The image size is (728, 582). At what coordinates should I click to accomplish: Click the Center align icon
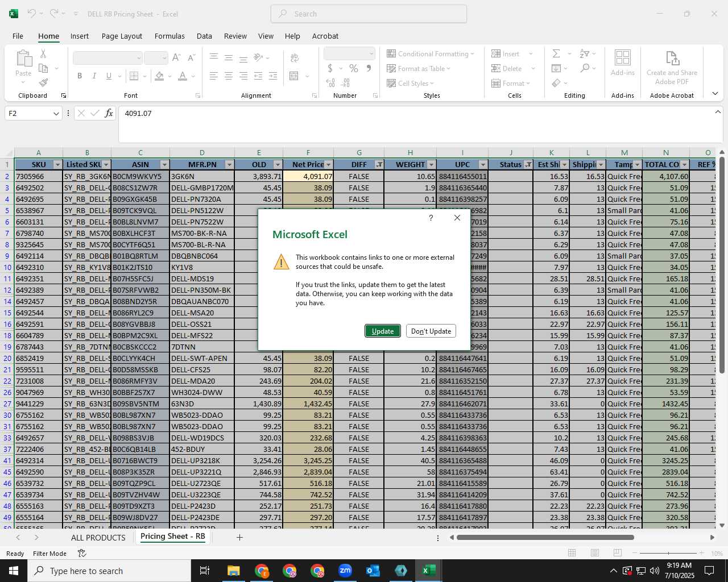(x=229, y=76)
